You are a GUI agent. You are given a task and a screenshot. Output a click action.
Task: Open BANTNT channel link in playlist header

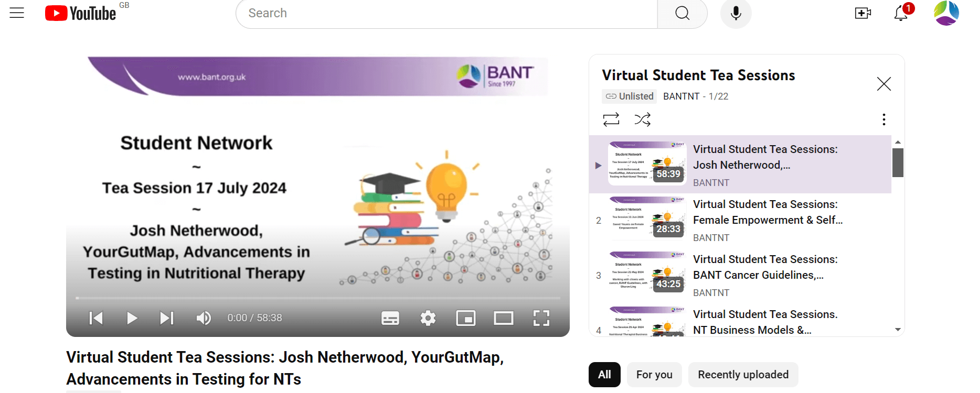pyautogui.click(x=681, y=96)
